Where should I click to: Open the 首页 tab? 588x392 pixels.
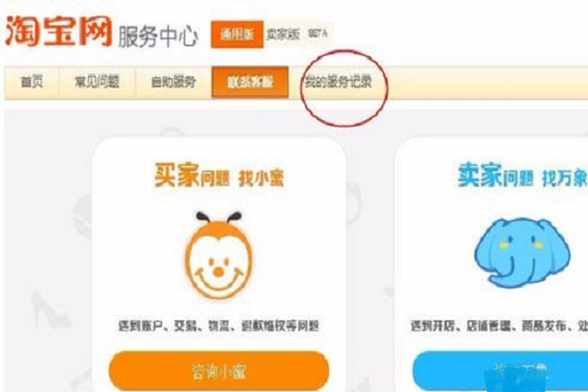(x=31, y=81)
